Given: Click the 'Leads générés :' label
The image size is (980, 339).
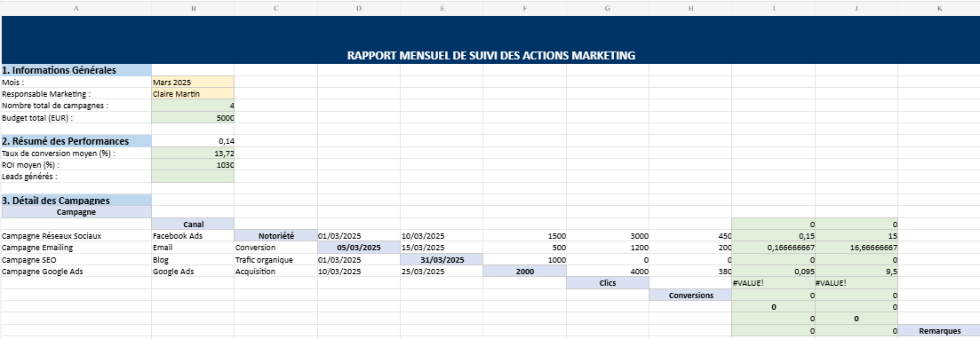Looking at the screenshot, I should [x=76, y=177].
